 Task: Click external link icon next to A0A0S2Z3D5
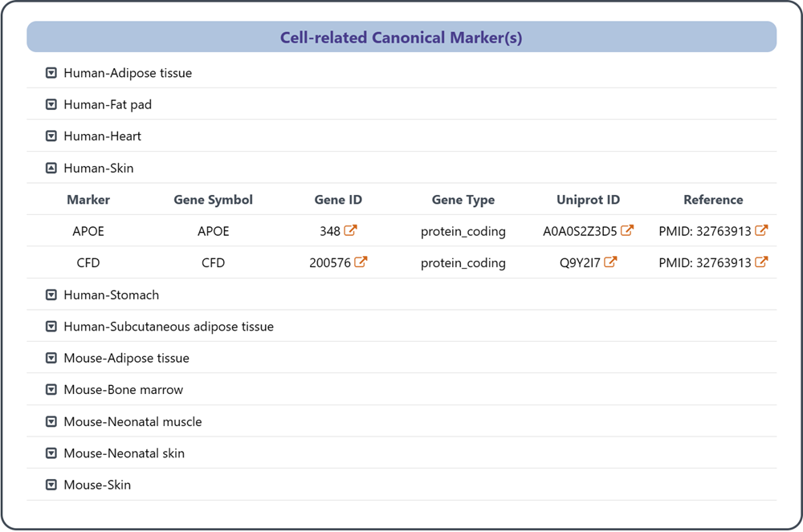coord(627,230)
